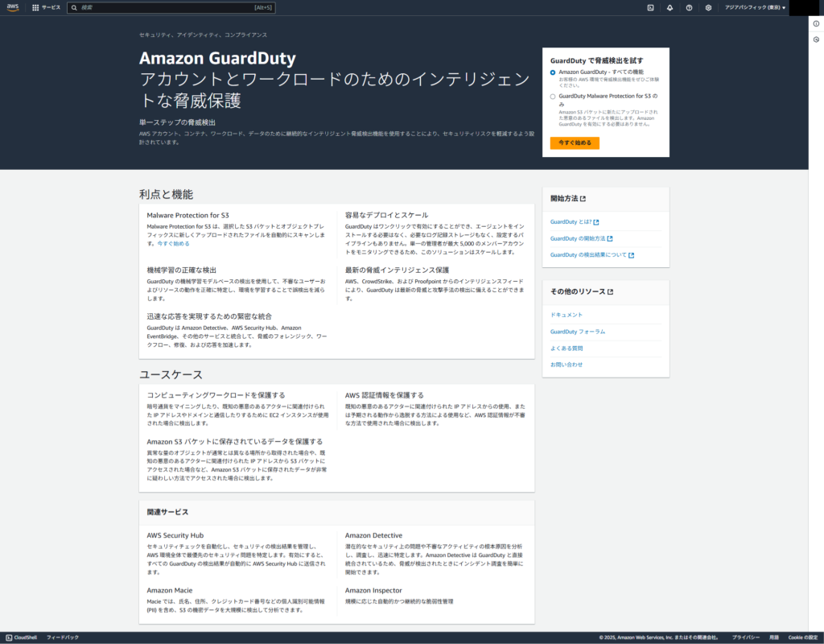Click external icon next to GuardDuty の検出結果について
The width and height of the screenshot is (824, 644).
pyautogui.click(x=631, y=255)
